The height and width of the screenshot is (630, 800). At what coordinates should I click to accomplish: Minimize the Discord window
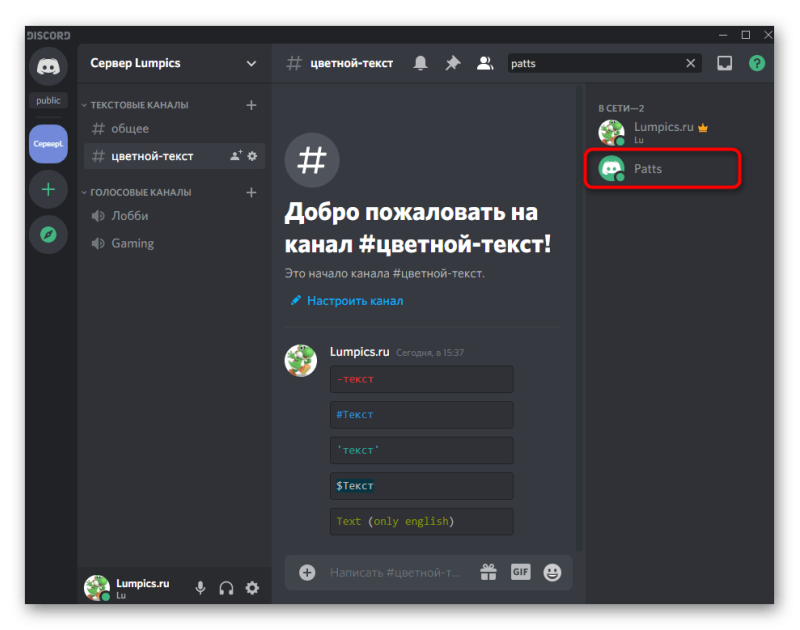(723, 35)
